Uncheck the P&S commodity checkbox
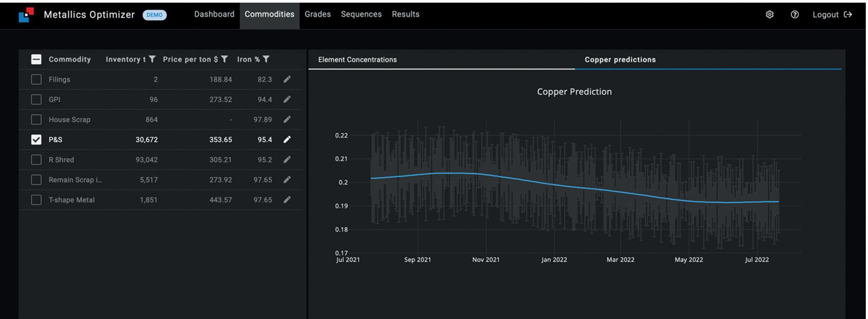Image resolution: width=868 pixels, height=319 pixels. (36, 140)
